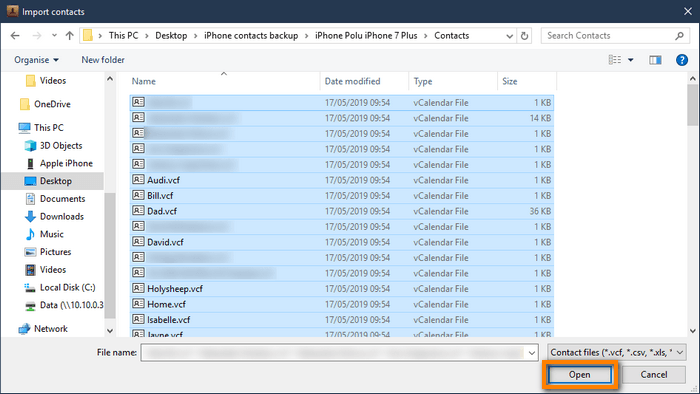Open Downloads in the sidebar
Screen dimensions: 700x394
[x=54, y=216]
